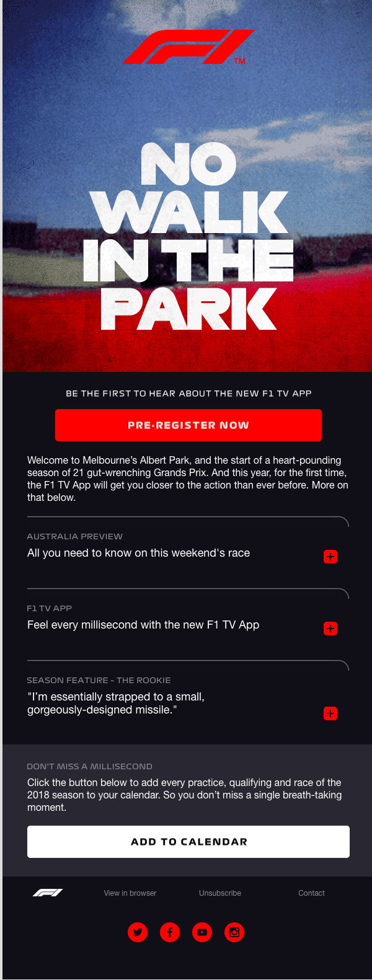Expand Australia Preview with the red plus
This screenshot has width=372, height=980.
330,557
